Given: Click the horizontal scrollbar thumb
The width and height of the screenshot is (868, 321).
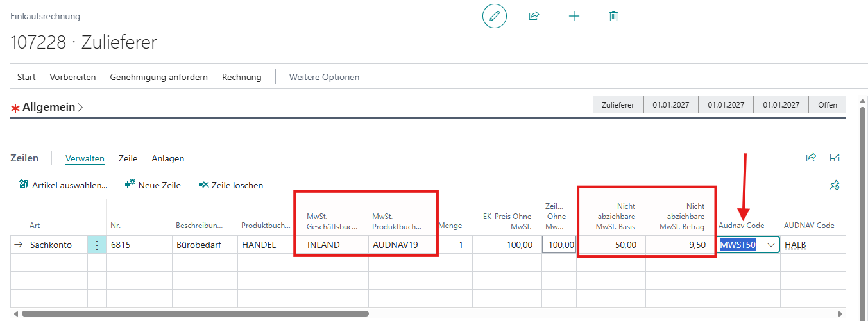Looking at the screenshot, I should [x=195, y=314].
